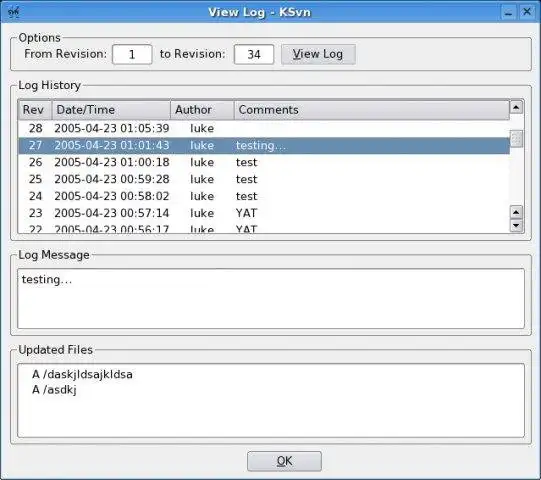Click comment test in revision 26 row

tap(247, 162)
